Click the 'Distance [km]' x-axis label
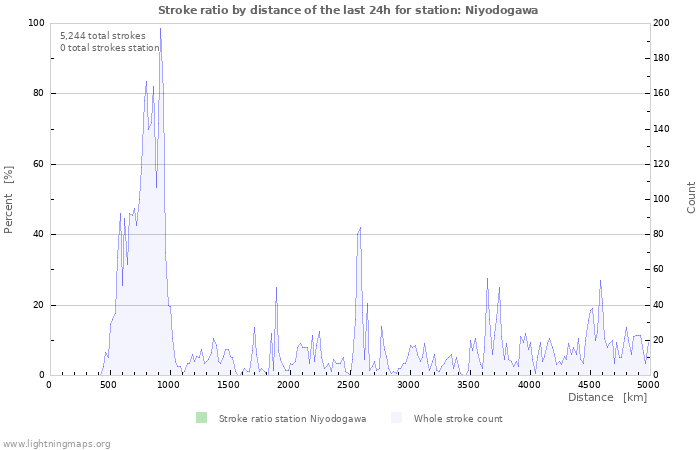This screenshot has width=700, height=450. pos(607,397)
